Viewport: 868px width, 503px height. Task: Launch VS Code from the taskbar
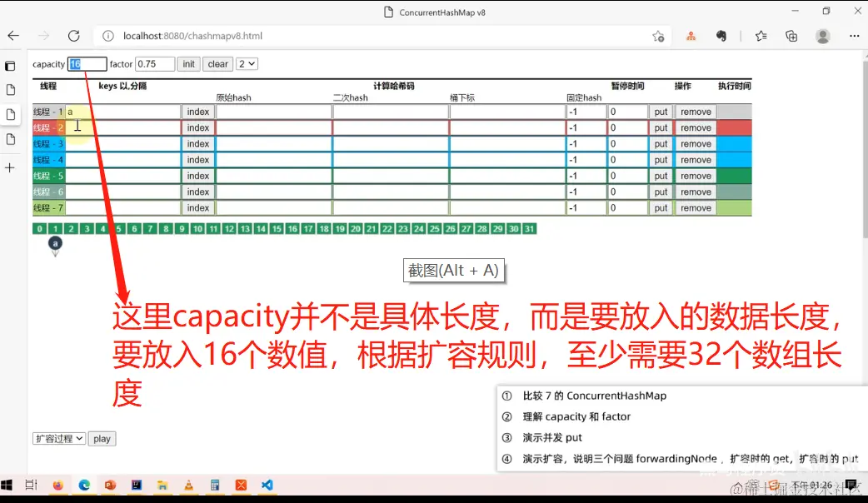267,484
